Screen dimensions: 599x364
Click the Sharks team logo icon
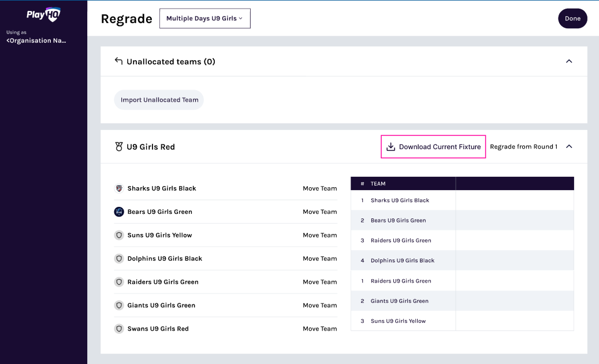pos(119,188)
